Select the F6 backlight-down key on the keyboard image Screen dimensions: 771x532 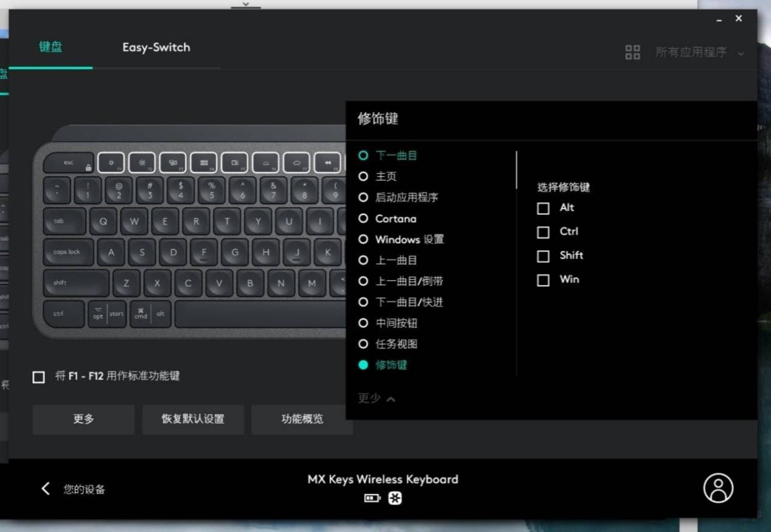266,163
